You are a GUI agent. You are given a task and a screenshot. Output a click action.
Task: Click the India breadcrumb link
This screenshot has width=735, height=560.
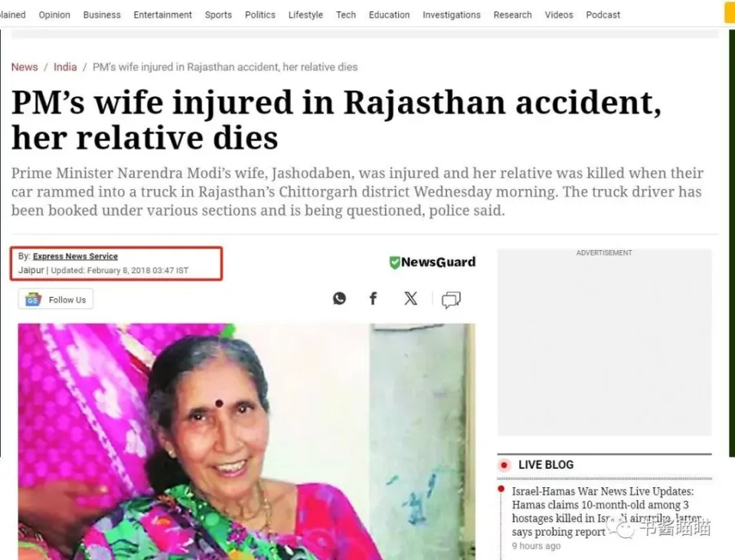[x=65, y=67]
